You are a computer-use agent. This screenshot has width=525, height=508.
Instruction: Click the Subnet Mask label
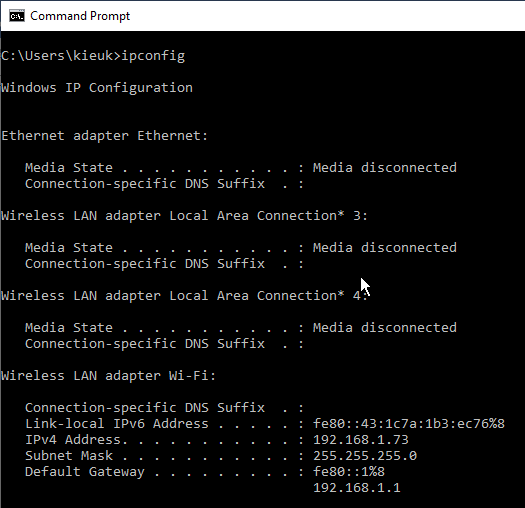click(x=69, y=456)
